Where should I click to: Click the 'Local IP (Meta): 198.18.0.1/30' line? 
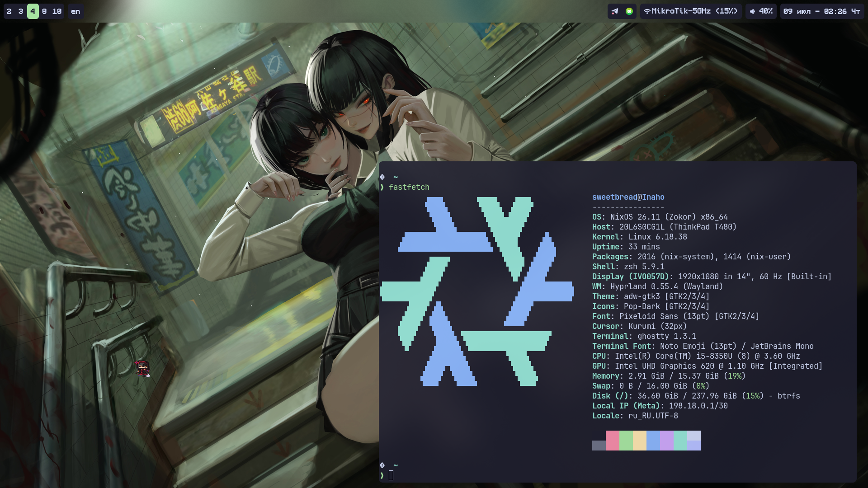(x=660, y=406)
